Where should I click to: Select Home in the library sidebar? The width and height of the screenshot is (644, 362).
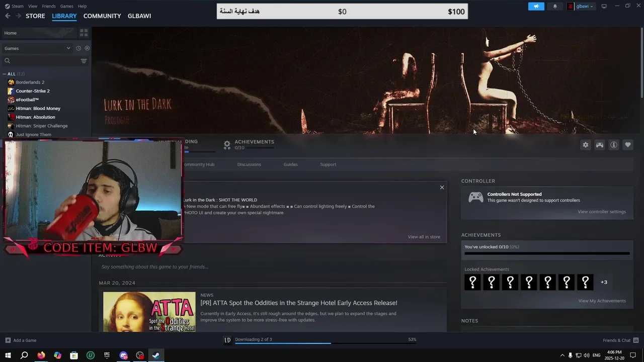coord(39,33)
